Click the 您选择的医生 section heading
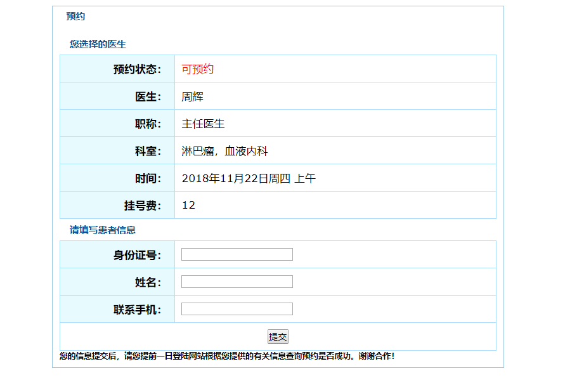Screen dimensions: 565x392 coord(98,44)
